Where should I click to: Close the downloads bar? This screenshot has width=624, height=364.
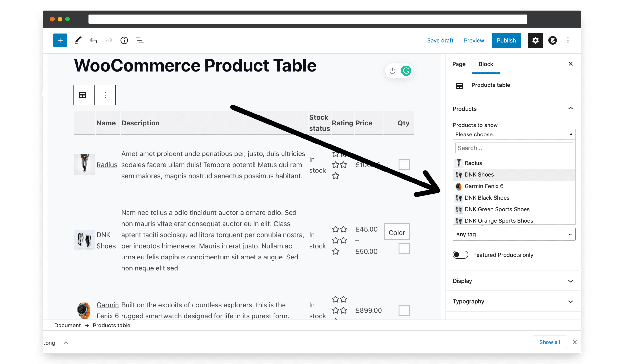click(x=575, y=342)
